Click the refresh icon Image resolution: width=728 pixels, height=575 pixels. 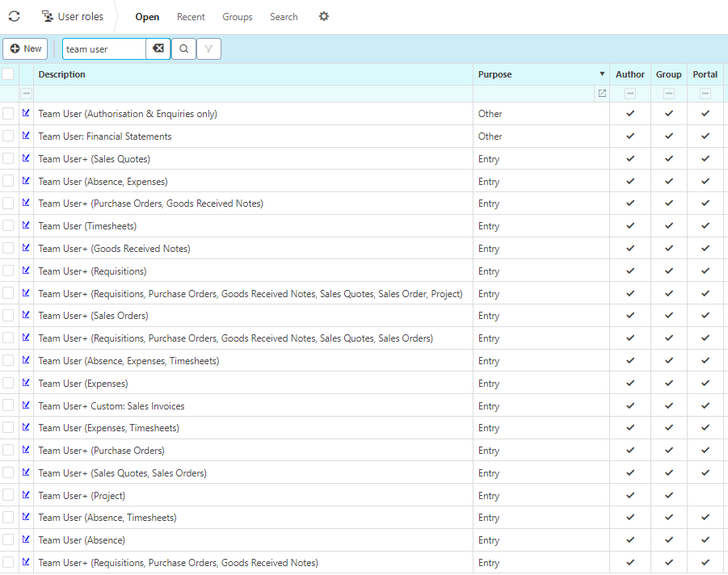click(x=15, y=16)
